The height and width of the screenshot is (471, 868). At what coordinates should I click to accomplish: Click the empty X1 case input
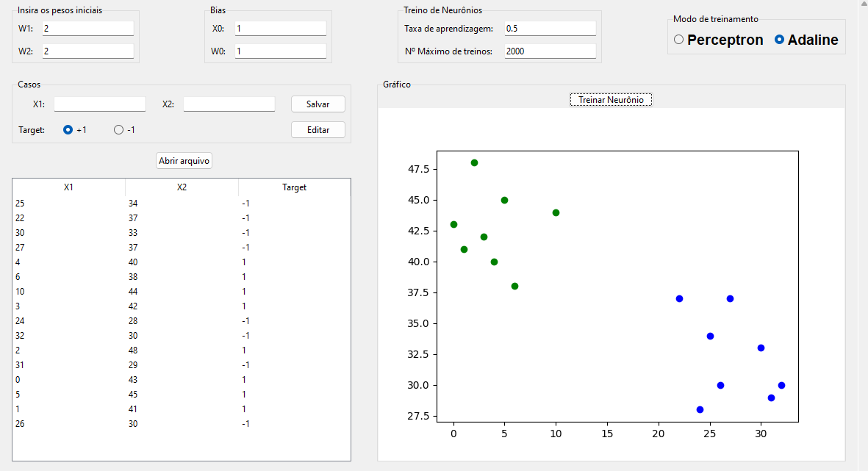[100, 104]
